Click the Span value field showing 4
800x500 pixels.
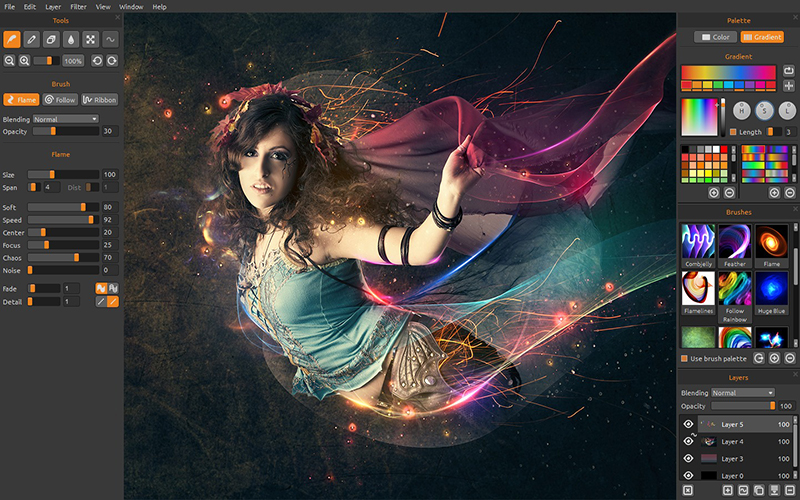(x=52, y=187)
